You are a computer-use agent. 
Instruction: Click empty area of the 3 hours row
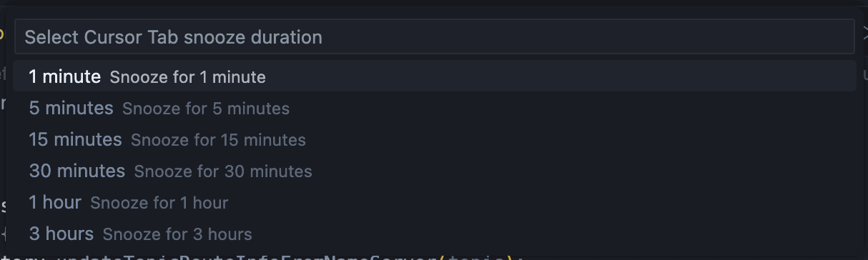point(551,234)
